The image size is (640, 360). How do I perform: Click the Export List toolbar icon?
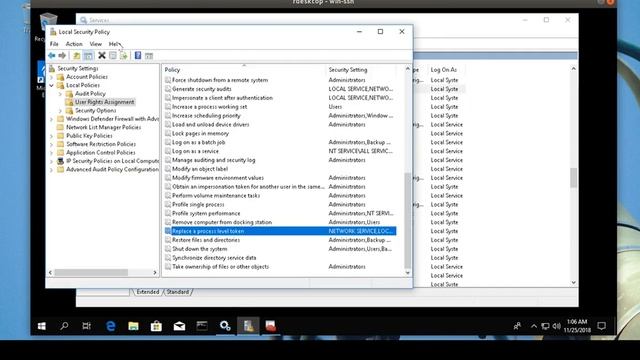coord(124,56)
